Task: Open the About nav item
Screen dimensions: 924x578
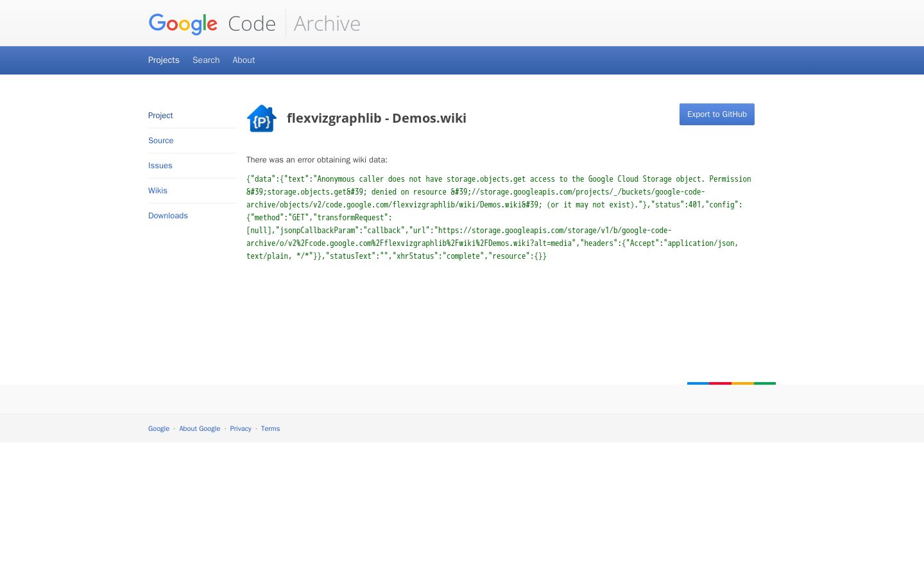Action: (x=244, y=60)
